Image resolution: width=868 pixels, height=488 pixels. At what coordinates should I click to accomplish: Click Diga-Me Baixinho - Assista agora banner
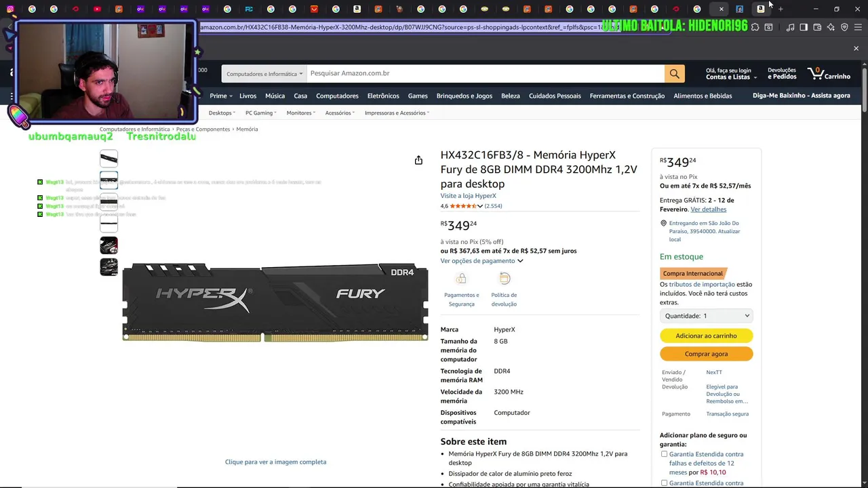[801, 96]
